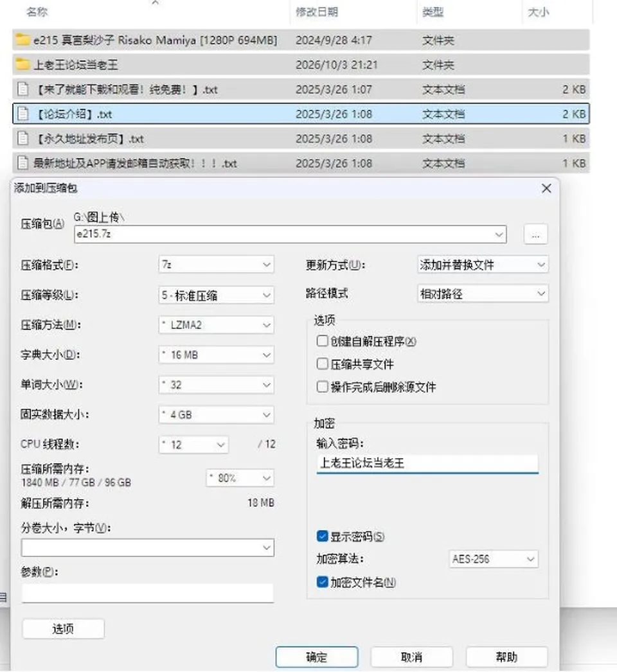
Task: Select the 上老王论坛当老王 folder name
Action: pyautogui.click(x=76, y=65)
